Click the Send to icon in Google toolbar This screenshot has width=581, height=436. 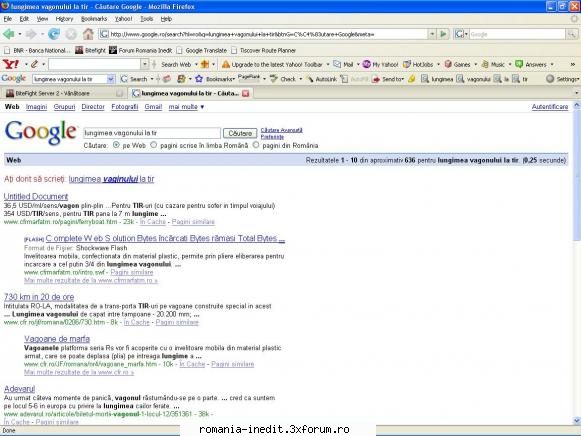point(376,79)
